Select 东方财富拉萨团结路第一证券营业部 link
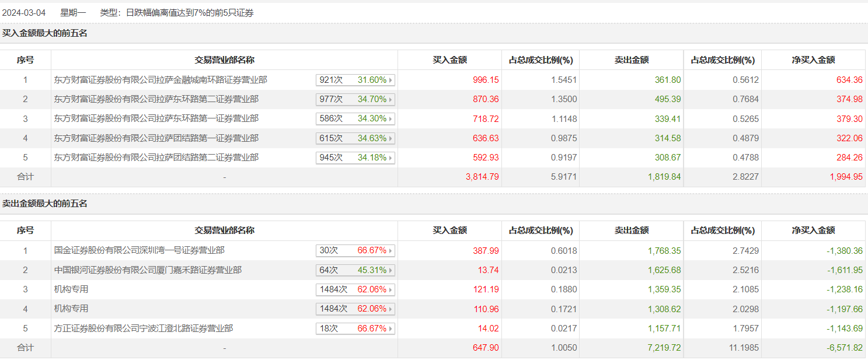868x360 pixels. click(156, 138)
